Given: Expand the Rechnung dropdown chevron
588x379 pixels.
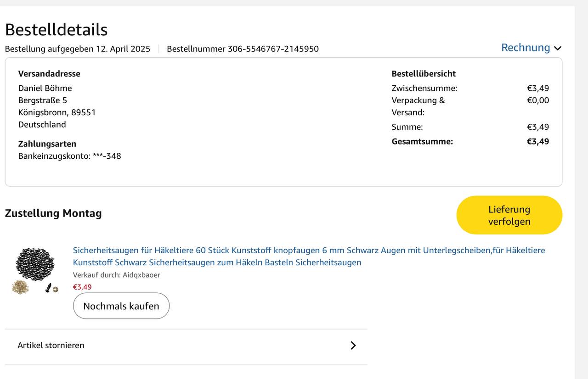Looking at the screenshot, I should coord(558,48).
